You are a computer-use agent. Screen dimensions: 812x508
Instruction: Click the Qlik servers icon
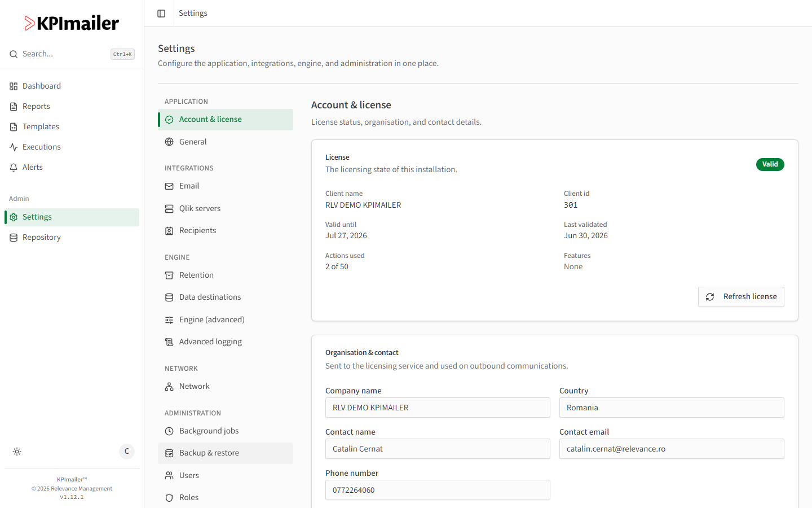(x=169, y=209)
